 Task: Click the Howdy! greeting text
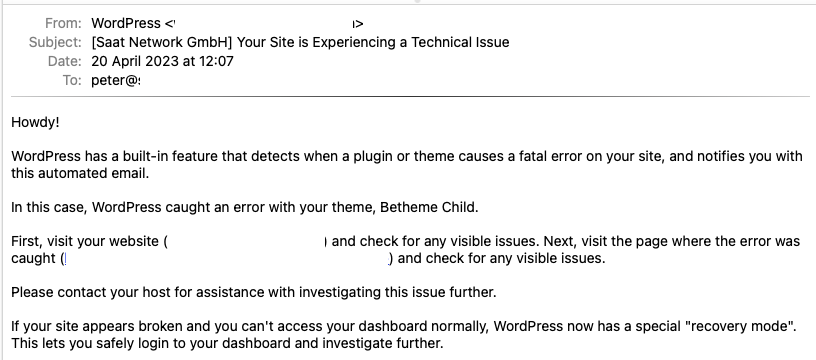pyautogui.click(x=35, y=123)
